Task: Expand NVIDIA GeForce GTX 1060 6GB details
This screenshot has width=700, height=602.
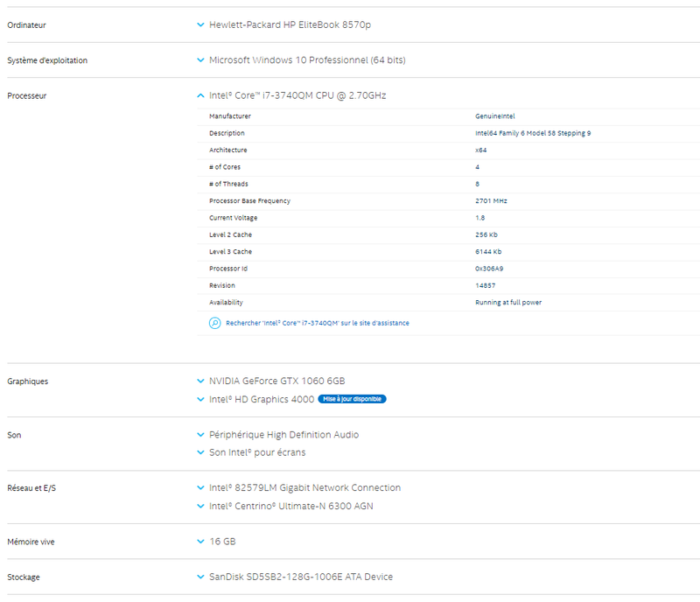Action: [200, 381]
